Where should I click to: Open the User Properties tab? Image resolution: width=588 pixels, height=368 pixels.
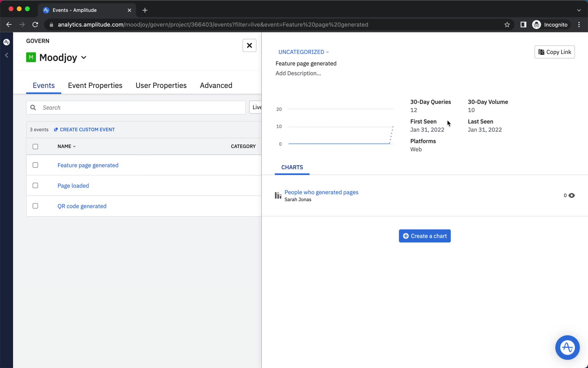161,85
